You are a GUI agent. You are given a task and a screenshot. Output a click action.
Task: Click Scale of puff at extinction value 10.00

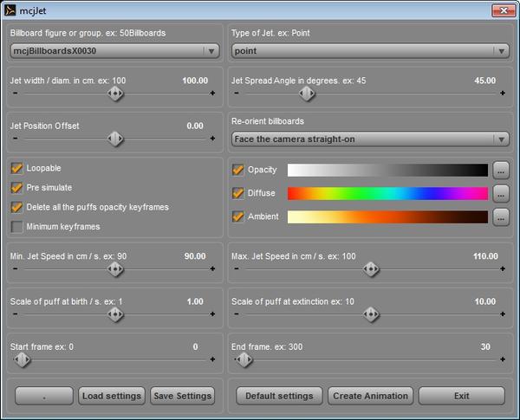pos(485,301)
